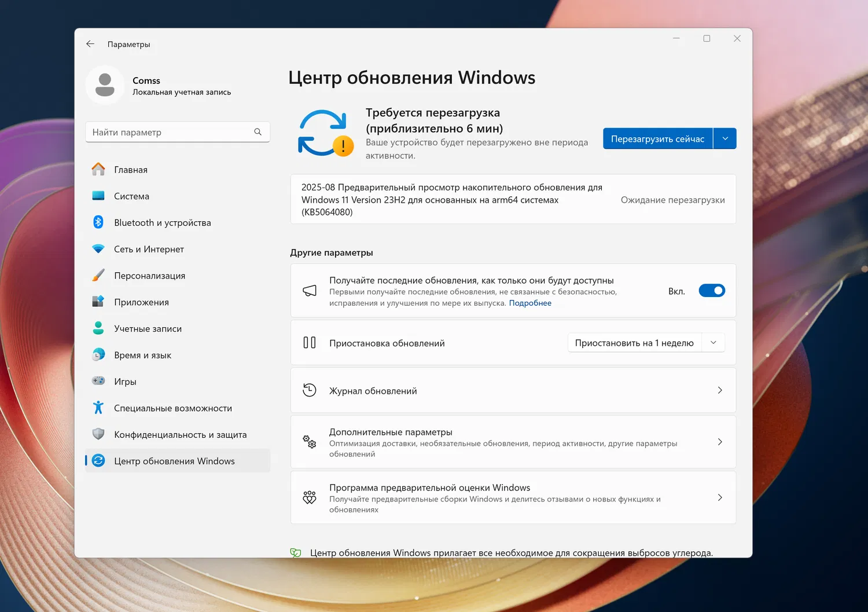Screen dimensions: 868x612
Task: Focus the Найти параметр search field
Action: pyautogui.click(x=178, y=132)
